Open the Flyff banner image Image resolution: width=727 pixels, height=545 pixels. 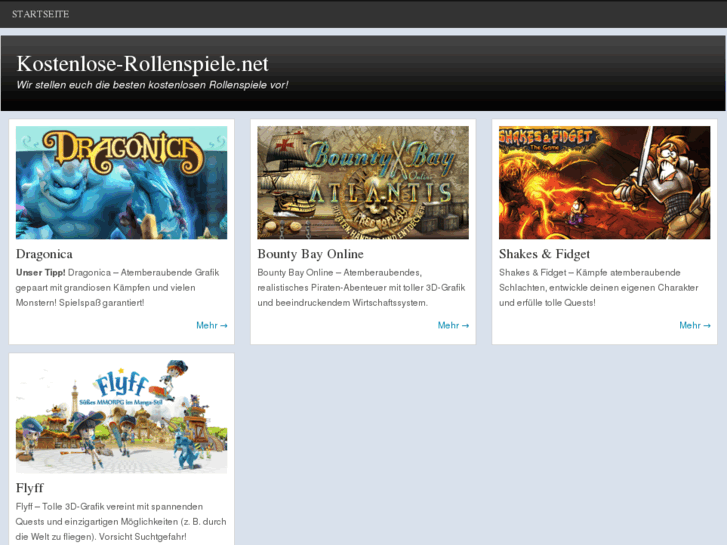click(121, 417)
